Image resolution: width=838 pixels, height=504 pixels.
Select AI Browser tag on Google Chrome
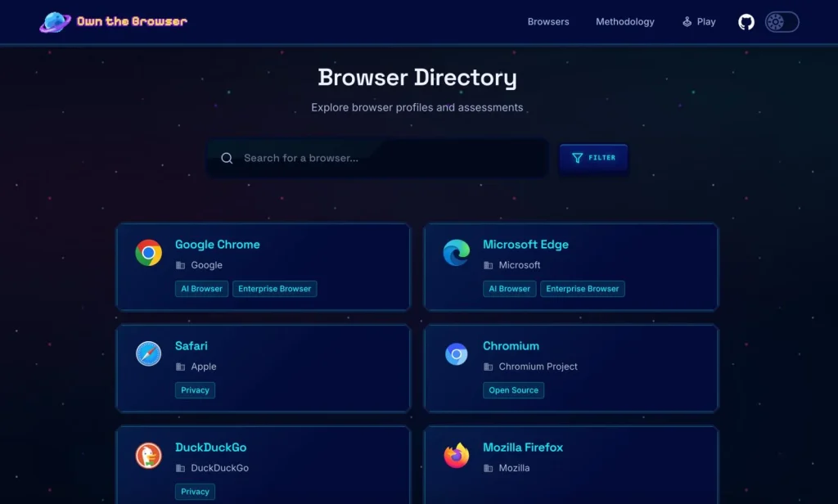(201, 289)
